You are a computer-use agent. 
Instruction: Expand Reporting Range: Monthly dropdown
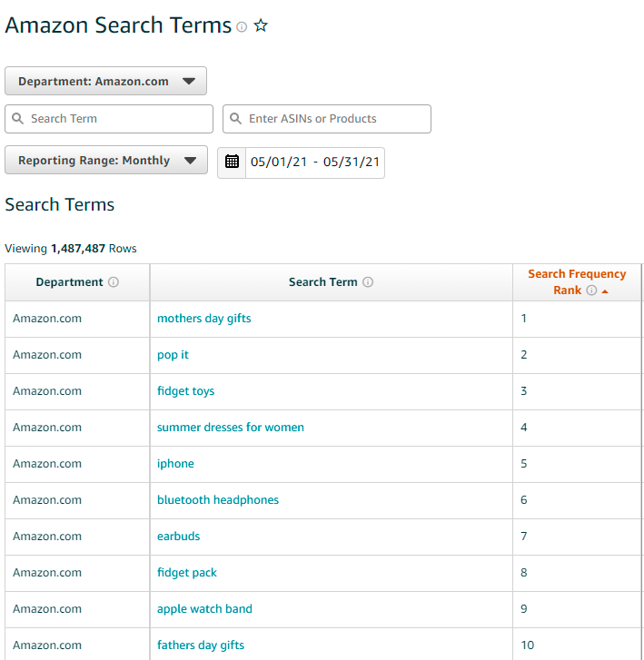tap(105, 161)
